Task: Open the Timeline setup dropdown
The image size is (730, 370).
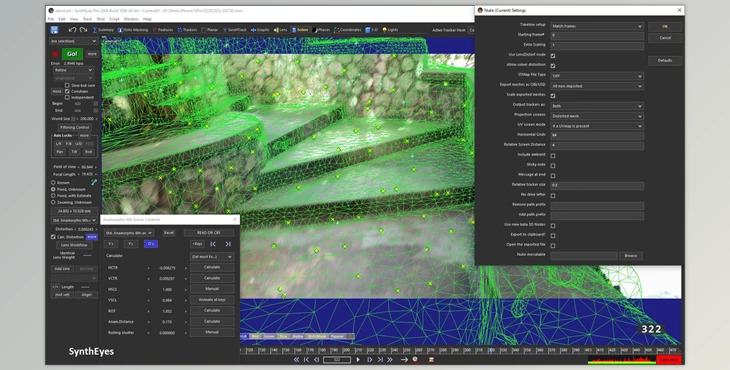Action: coord(597,26)
